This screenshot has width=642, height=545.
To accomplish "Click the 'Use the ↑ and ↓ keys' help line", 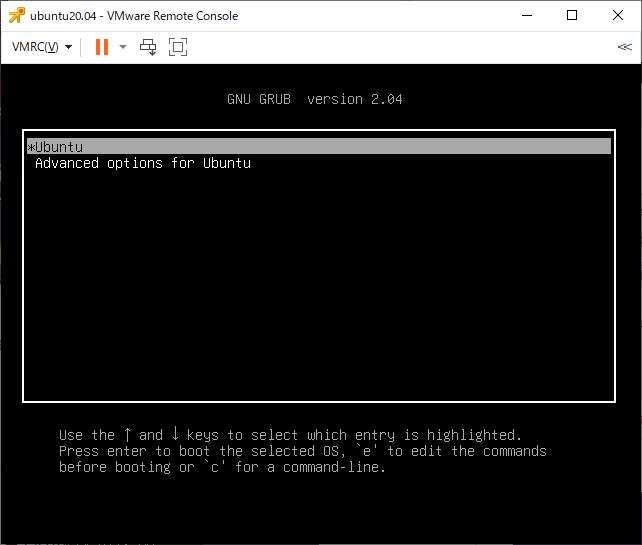I will click(x=290, y=434).
